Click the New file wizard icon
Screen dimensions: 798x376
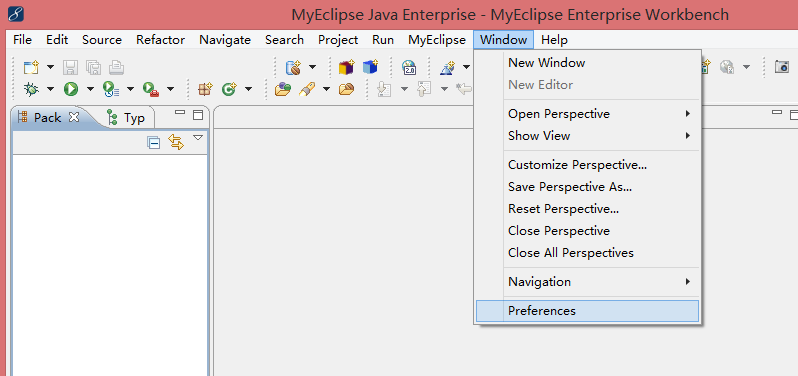(32, 67)
